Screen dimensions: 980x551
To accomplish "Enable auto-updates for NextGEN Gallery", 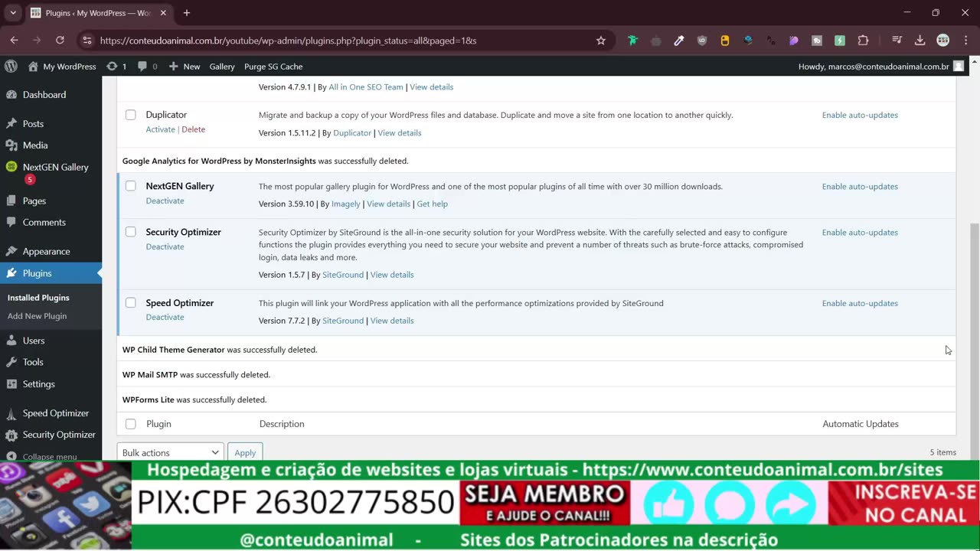I will point(860,186).
